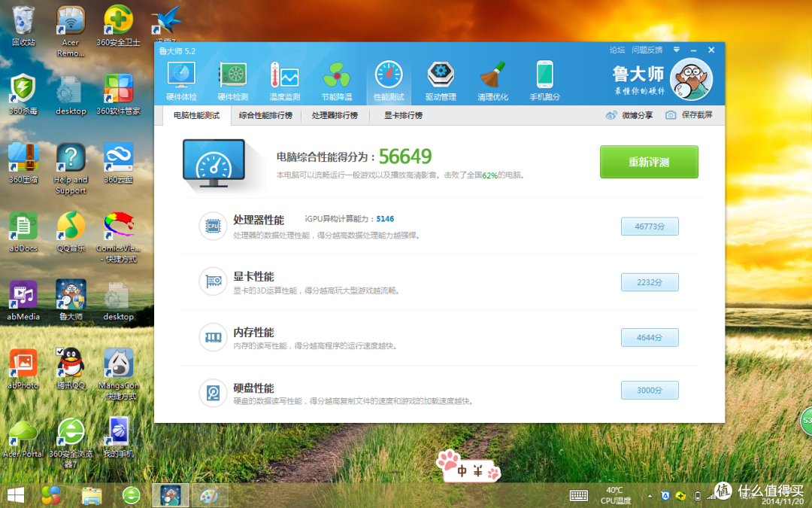
Task: Select the 回收站 recycle bin desktop icon
Action: 23,26
